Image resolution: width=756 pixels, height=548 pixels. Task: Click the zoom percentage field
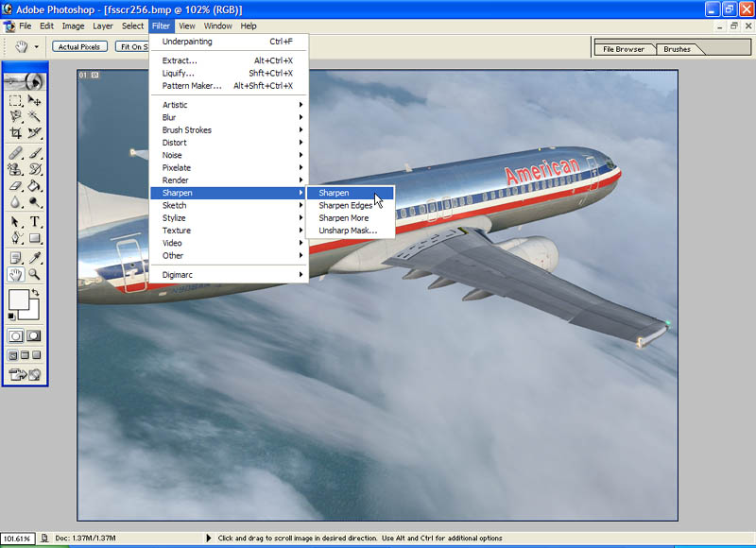(x=17, y=539)
